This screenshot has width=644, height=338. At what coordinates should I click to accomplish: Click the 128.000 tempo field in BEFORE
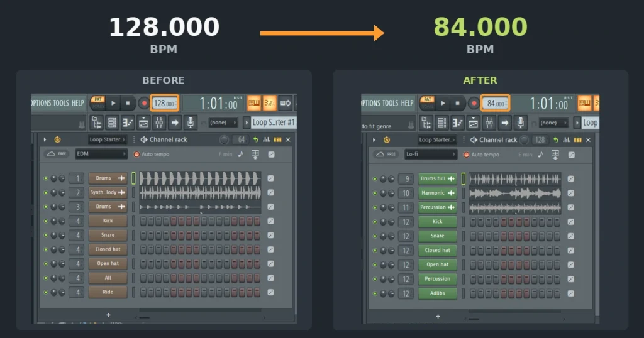click(x=165, y=104)
